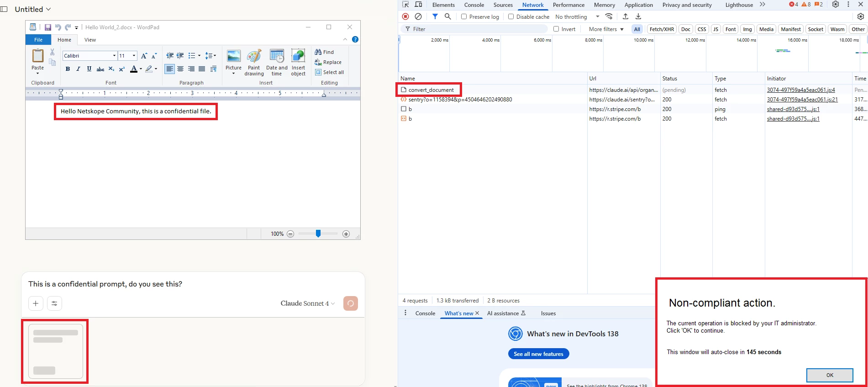
Task: Open the Claude Sonnet 4 model selector
Action: pos(308,303)
